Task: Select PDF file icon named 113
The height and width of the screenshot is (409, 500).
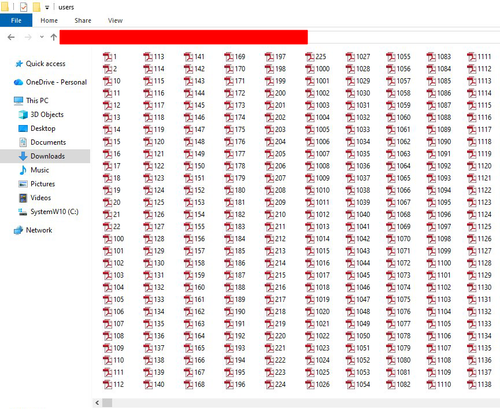Action: coord(148,57)
